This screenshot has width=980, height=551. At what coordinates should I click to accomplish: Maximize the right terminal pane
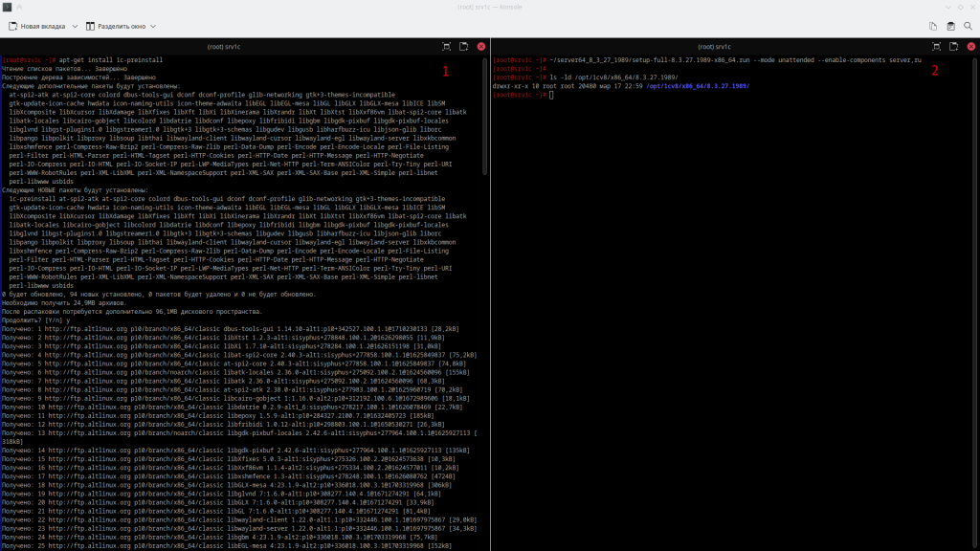(937, 46)
